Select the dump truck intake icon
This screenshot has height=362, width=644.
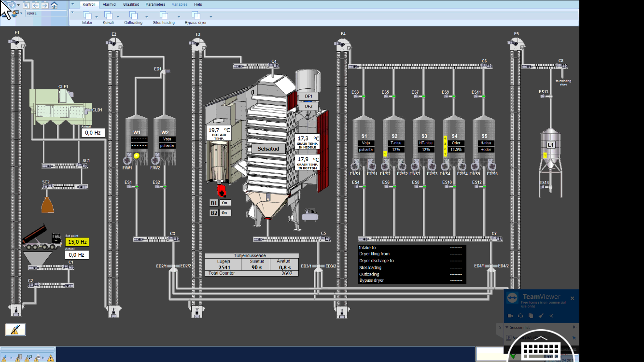[42, 238]
